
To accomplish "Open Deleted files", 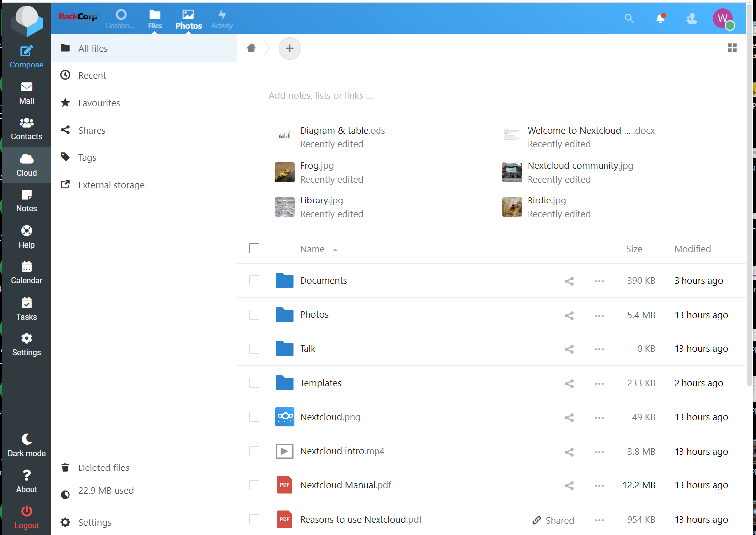I will tap(144, 468).
